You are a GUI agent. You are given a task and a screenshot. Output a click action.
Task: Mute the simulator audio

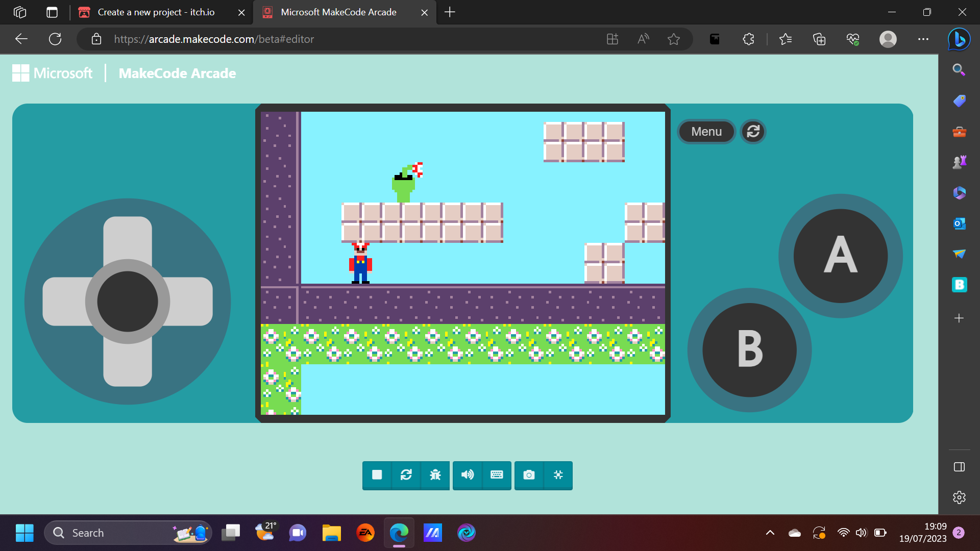[468, 475]
